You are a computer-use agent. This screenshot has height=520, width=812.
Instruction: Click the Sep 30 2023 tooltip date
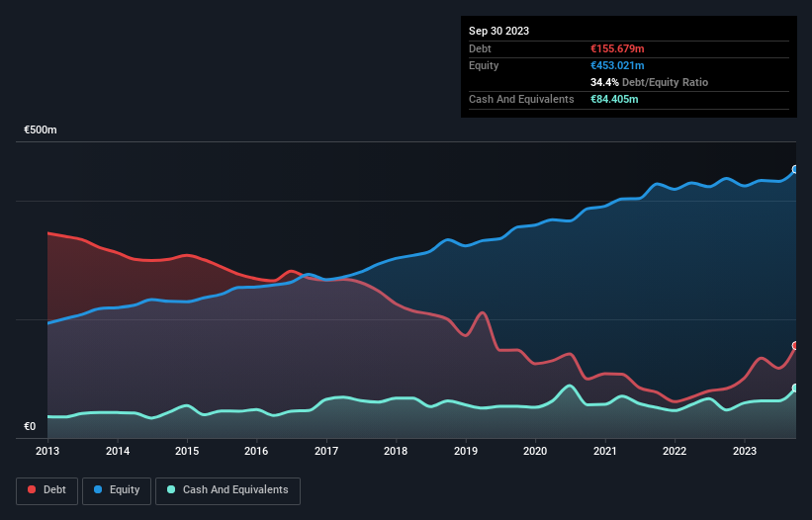[x=498, y=31]
